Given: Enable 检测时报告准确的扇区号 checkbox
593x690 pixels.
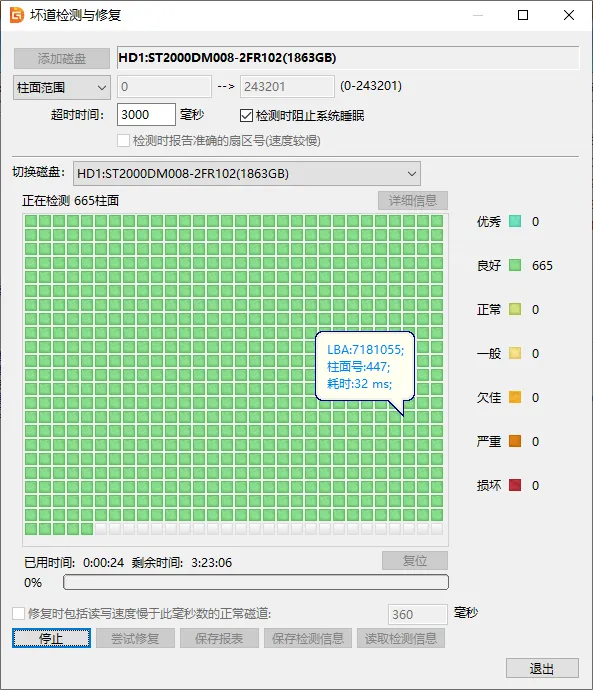Looking at the screenshot, I should click(x=123, y=141).
